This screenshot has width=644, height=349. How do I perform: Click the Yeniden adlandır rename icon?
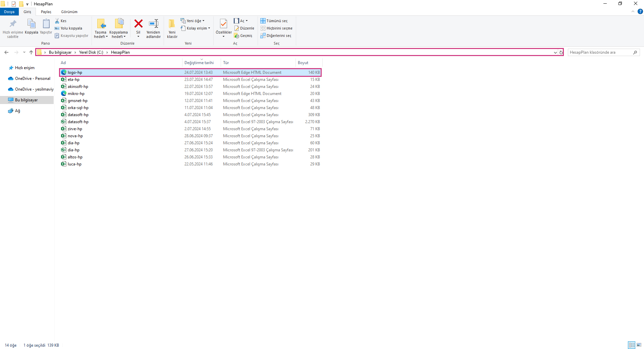coord(153,24)
